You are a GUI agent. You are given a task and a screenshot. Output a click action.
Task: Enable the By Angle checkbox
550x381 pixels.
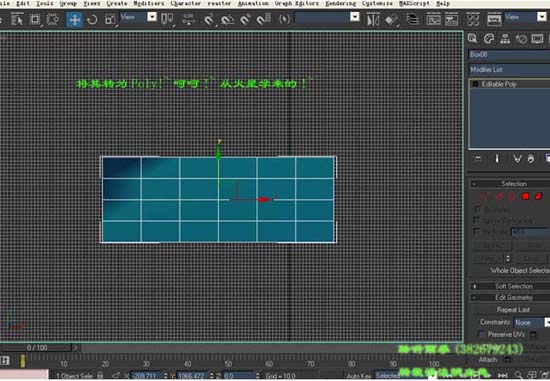[x=476, y=231]
